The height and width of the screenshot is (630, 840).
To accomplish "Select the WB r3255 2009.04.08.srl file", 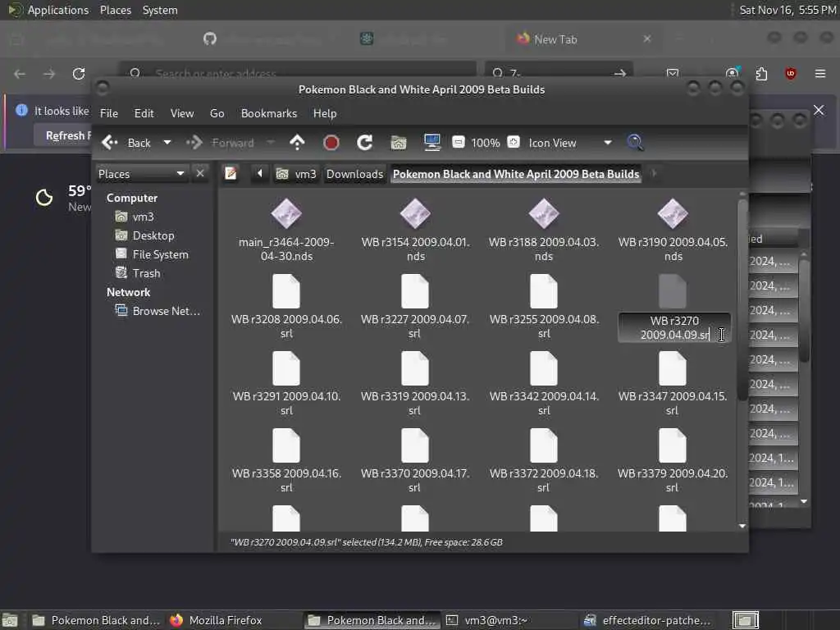I will click(544, 307).
